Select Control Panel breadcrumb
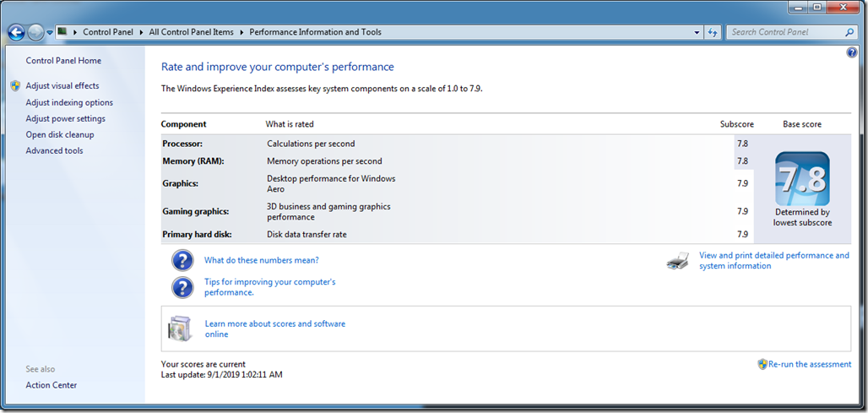 tap(108, 32)
